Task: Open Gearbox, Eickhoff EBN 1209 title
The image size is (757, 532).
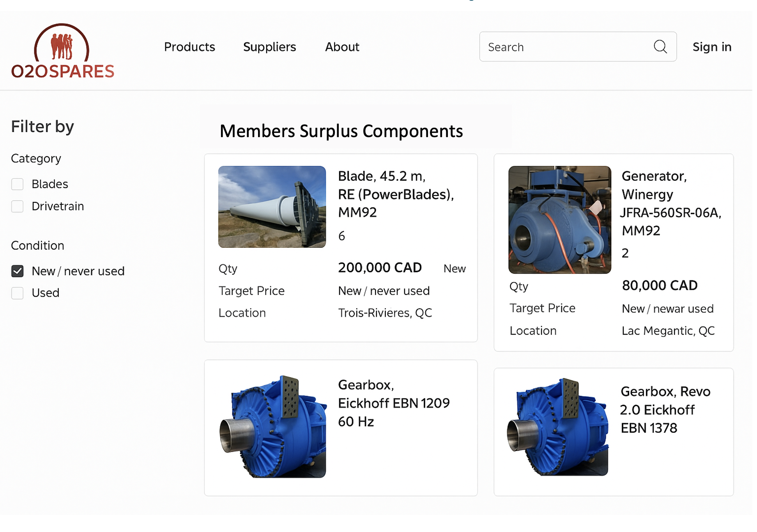Action: click(393, 403)
